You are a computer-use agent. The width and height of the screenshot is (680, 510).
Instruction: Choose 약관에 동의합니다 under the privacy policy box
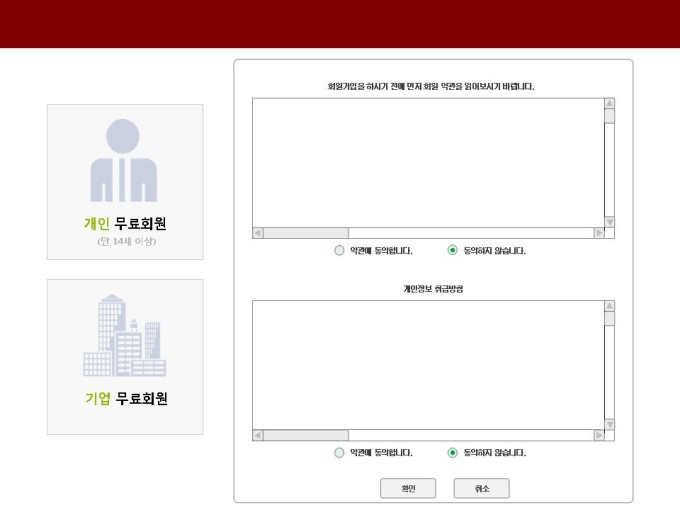339,453
